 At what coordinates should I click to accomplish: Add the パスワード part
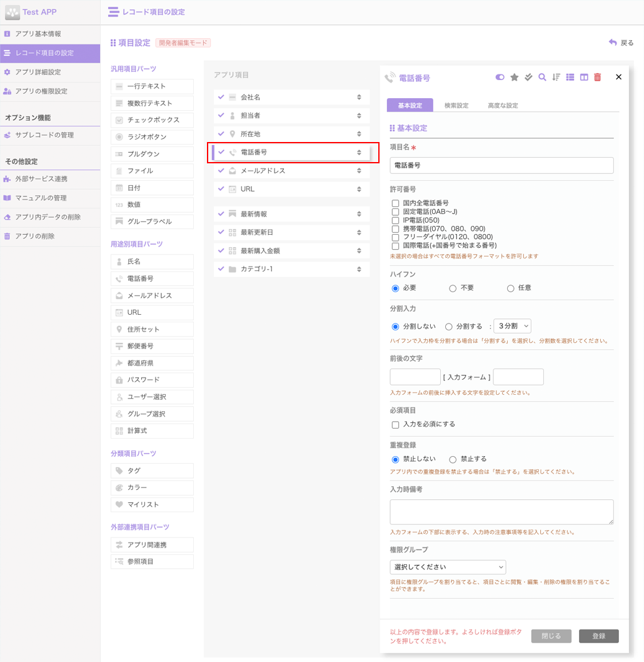coord(153,380)
